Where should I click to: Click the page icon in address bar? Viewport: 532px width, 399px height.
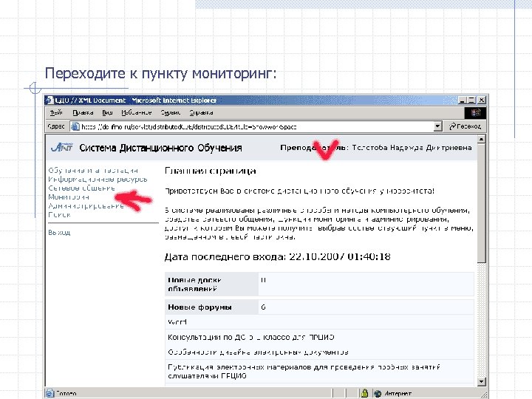pyautogui.click(x=75, y=126)
